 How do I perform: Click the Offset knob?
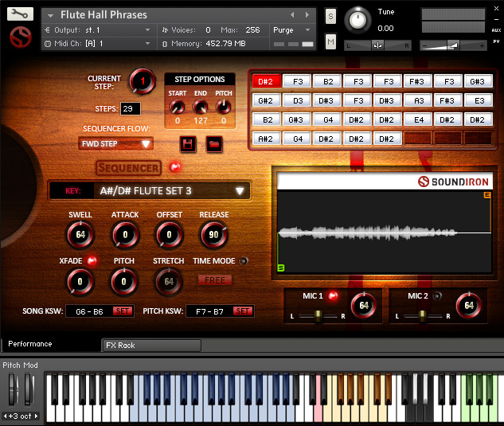(170, 235)
